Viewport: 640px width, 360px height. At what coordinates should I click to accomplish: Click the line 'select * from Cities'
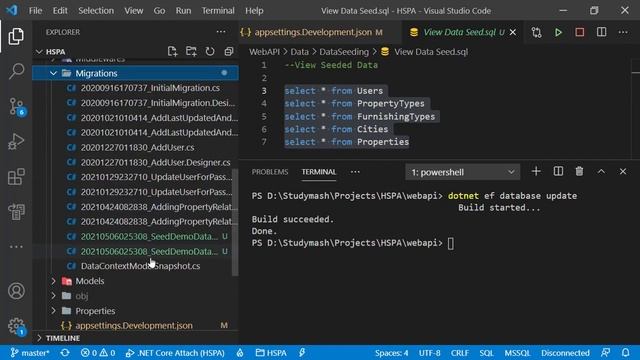click(x=336, y=129)
